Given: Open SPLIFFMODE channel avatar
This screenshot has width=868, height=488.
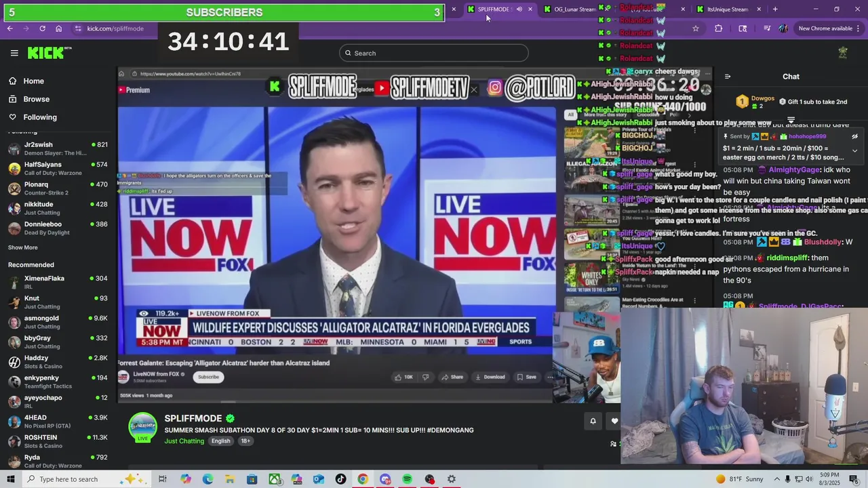Looking at the screenshot, I should tap(143, 427).
